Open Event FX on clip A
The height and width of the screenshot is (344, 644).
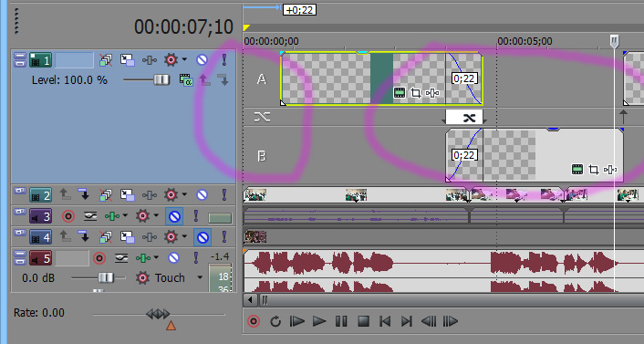coord(432,93)
